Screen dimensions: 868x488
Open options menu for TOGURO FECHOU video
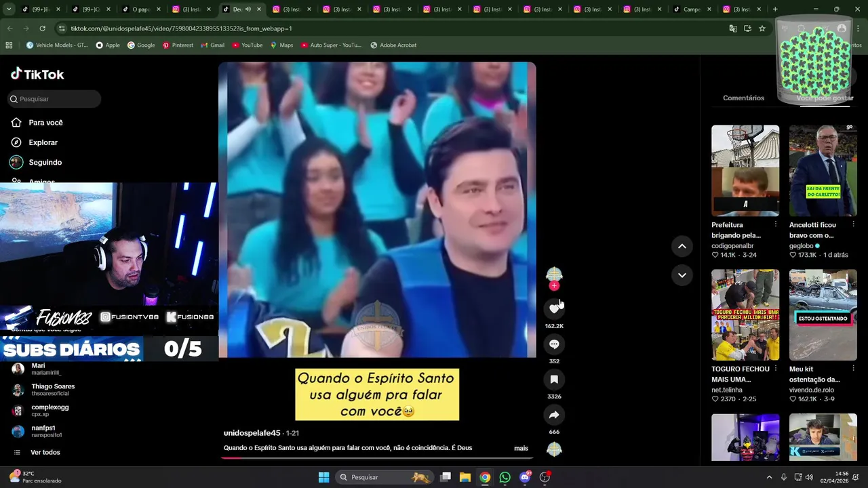pos(776,369)
